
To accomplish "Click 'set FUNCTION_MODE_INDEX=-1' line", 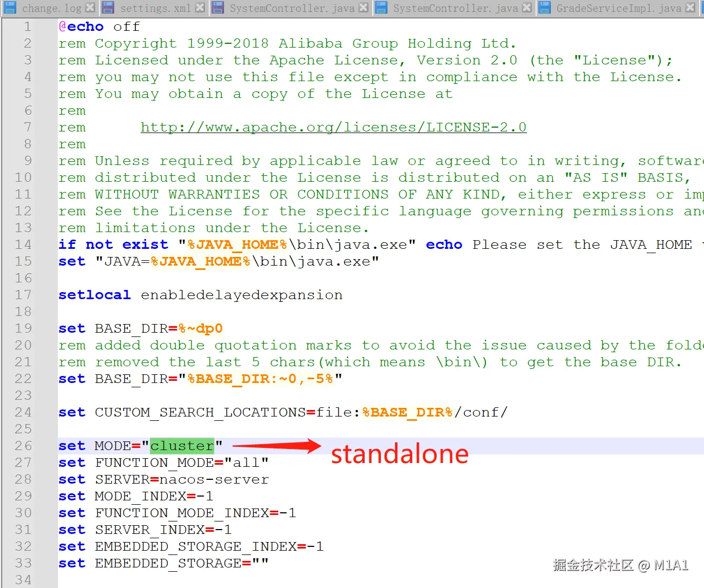I will (177, 513).
